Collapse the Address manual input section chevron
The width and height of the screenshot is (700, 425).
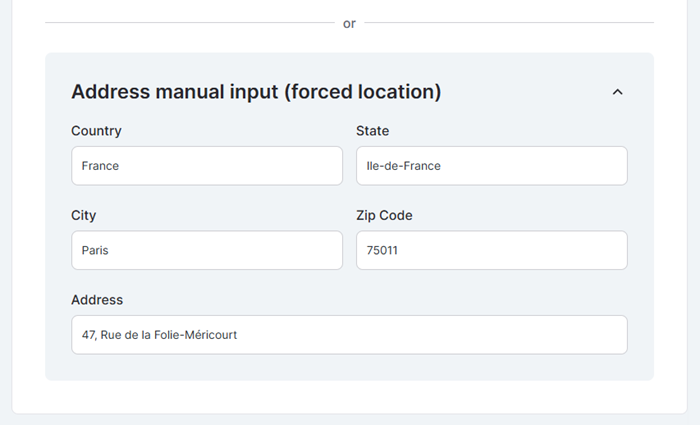click(x=617, y=92)
